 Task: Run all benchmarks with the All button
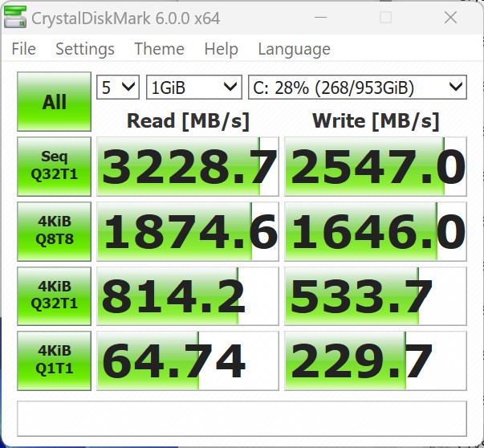[x=54, y=102]
